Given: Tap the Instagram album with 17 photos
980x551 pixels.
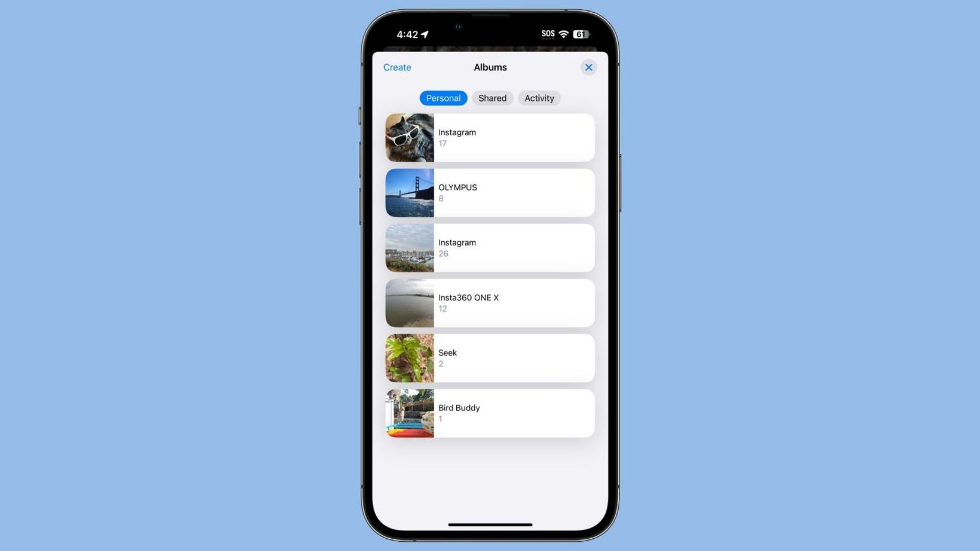Looking at the screenshot, I should click(489, 138).
